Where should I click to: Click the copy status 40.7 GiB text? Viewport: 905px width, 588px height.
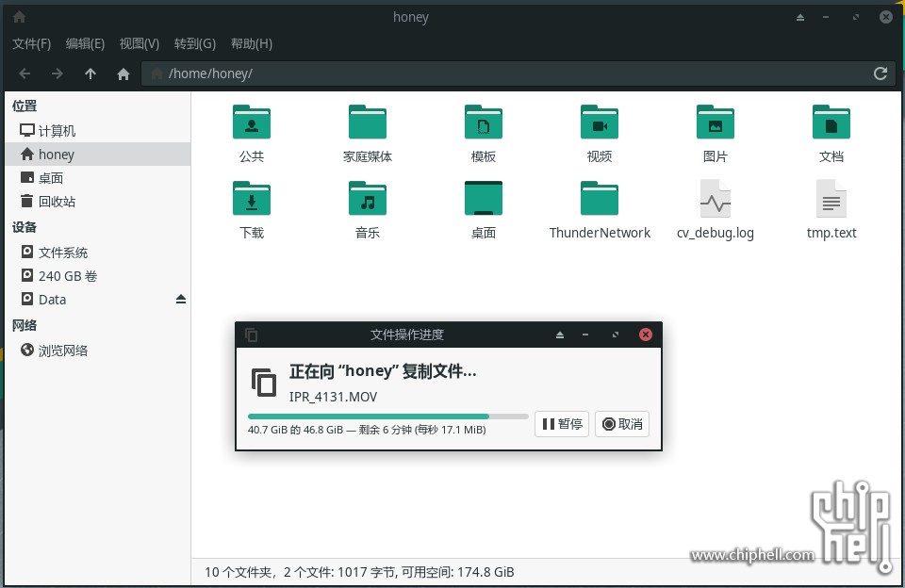[367, 430]
